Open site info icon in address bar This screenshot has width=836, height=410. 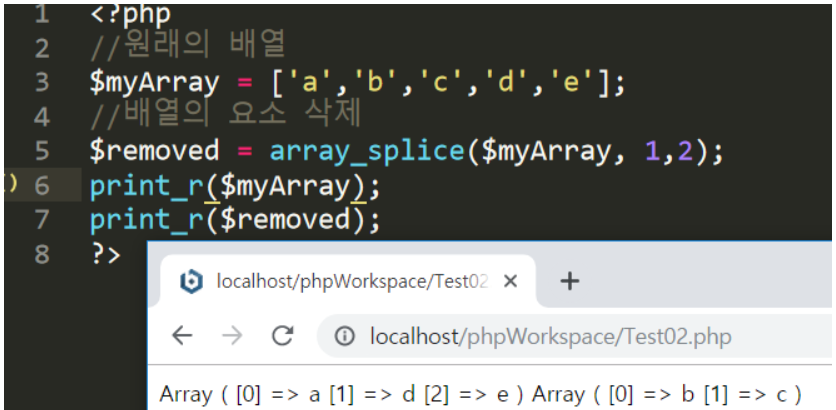pos(345,336)
